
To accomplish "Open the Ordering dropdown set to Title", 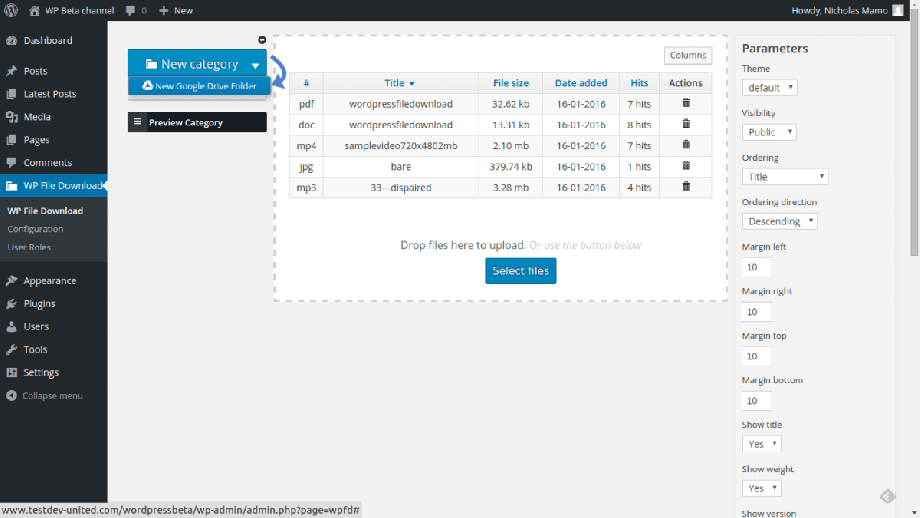I will 785,177.
